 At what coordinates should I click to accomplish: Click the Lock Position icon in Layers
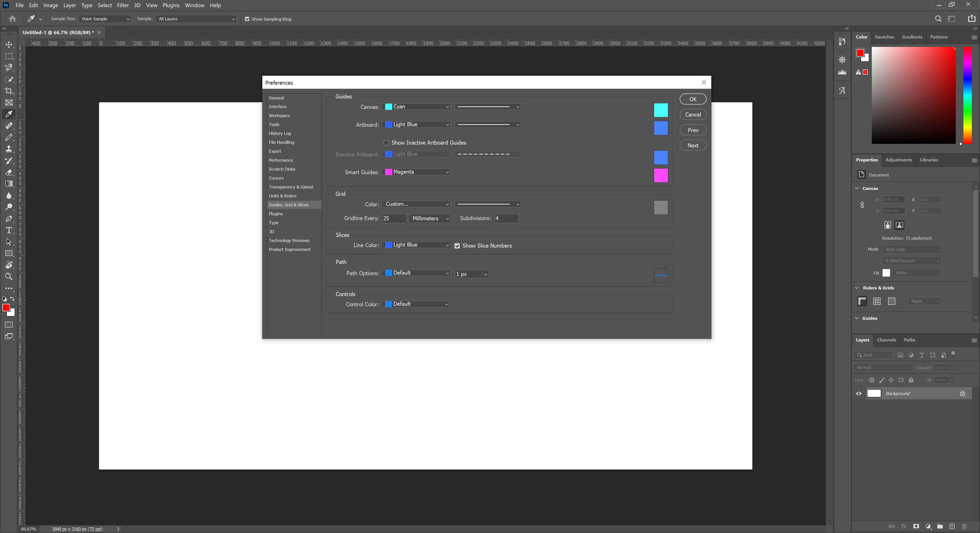(891, 380)
